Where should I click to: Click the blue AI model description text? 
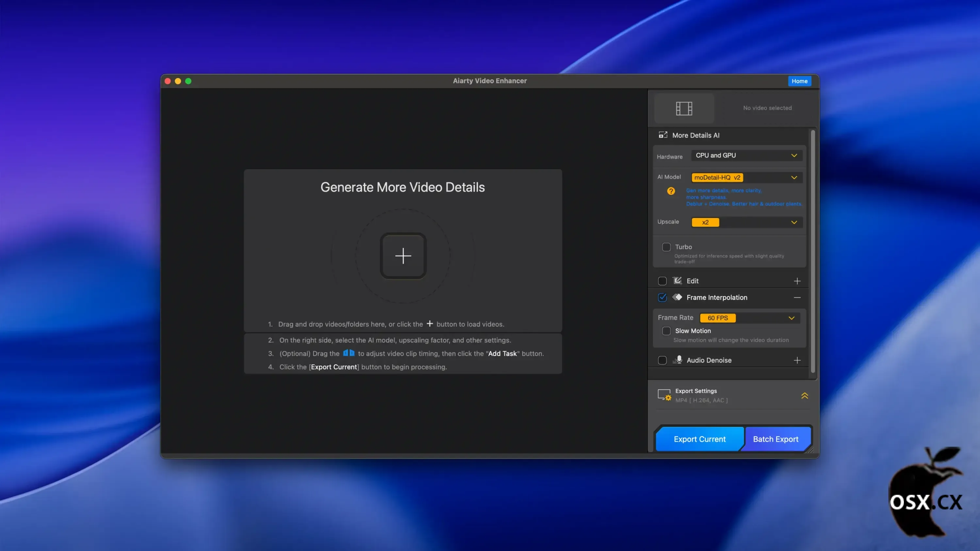click(x=744, y=197)
